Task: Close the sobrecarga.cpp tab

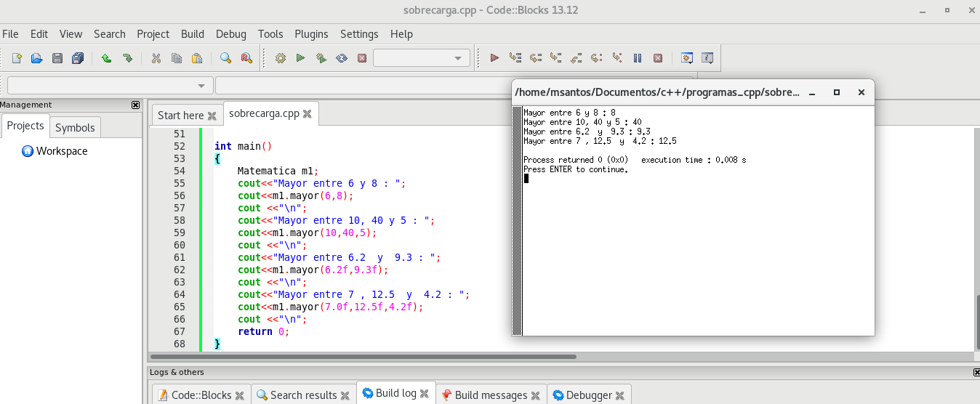Action: 308,114
